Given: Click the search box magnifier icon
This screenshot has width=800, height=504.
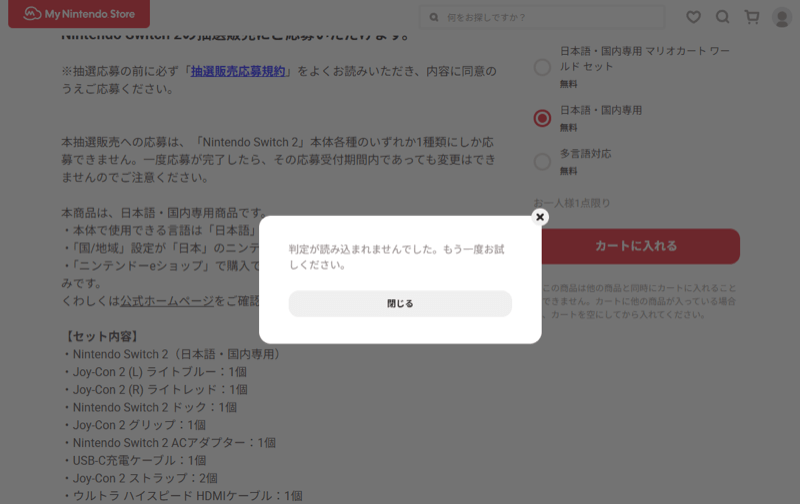Looking at the screenshot, I should (x=434, y=17).
